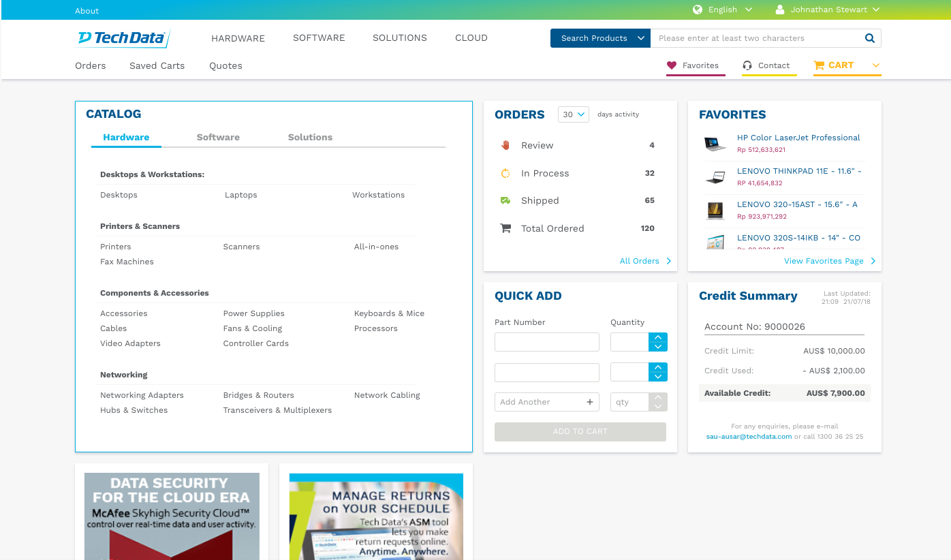Browse Scanners category
The image size is (951, 560).
(241, 247)
